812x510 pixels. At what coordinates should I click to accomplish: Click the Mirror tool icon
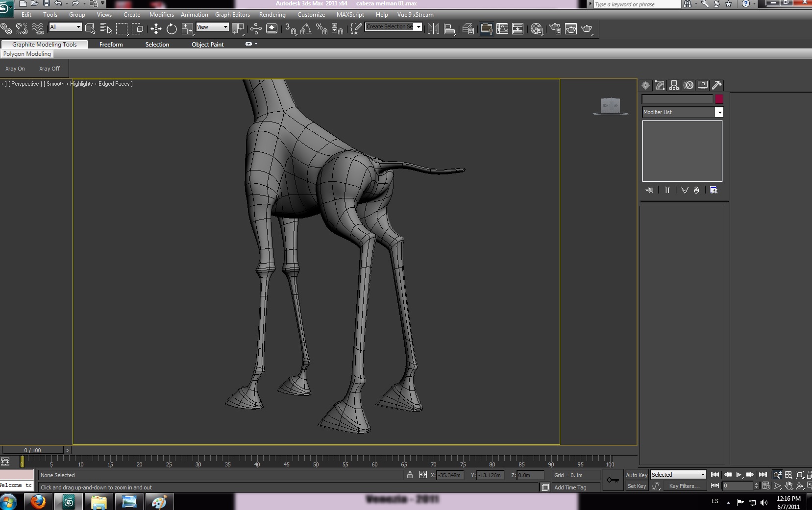tap(433, 29)
